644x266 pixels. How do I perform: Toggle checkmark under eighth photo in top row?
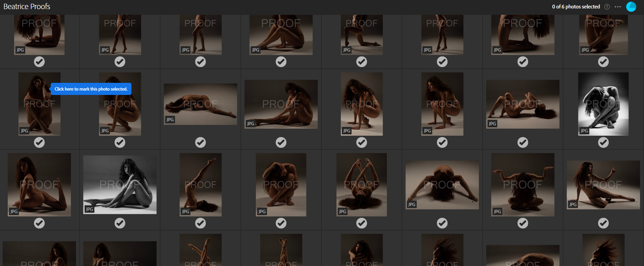click(x=603, y=62)
